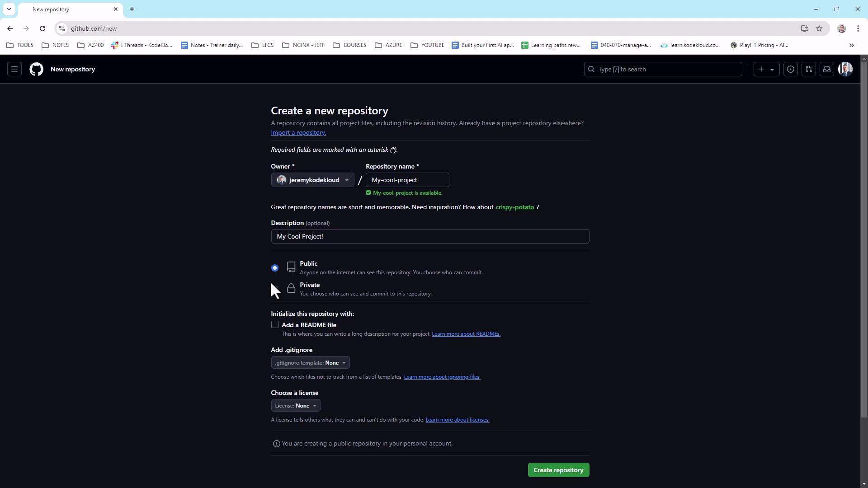Open the COURSES bookmarks folder
Screen dimensions: 868x488
[x=349, y=45]
